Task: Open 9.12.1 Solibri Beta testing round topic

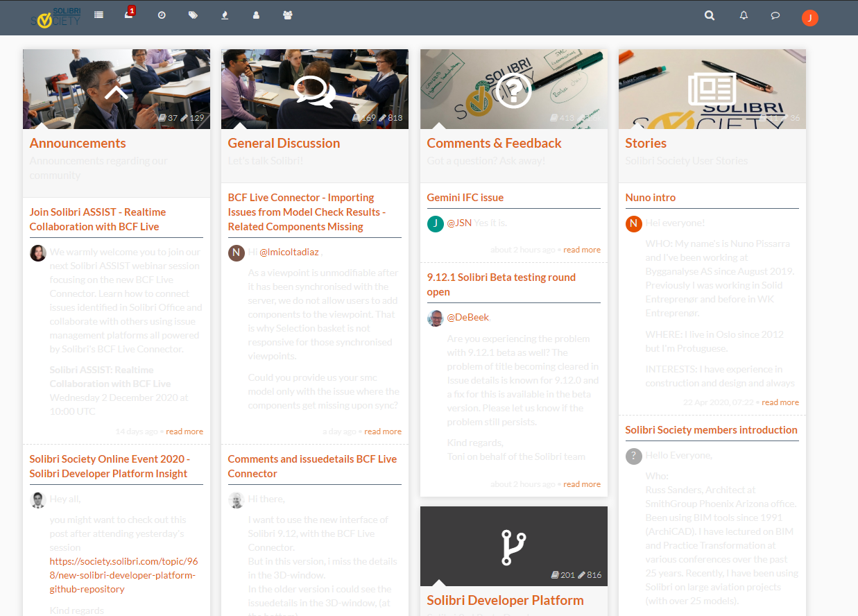Action: click(501, 284)
